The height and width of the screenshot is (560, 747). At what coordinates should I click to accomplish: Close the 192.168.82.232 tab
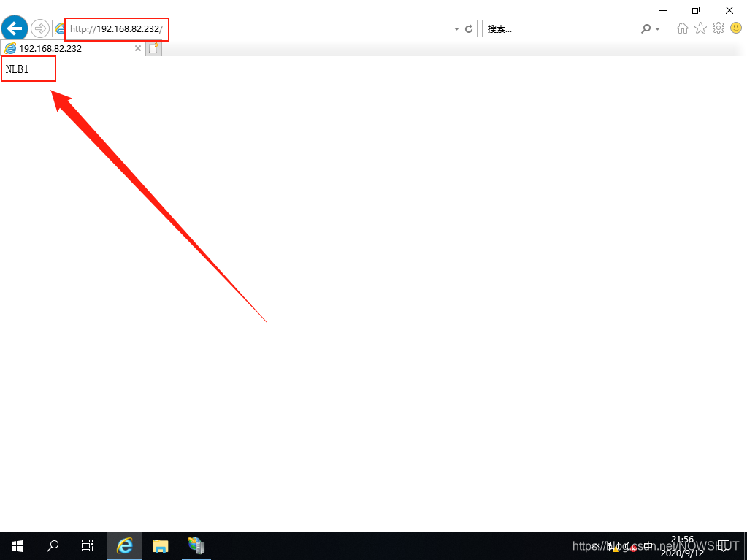pos(138,49)
